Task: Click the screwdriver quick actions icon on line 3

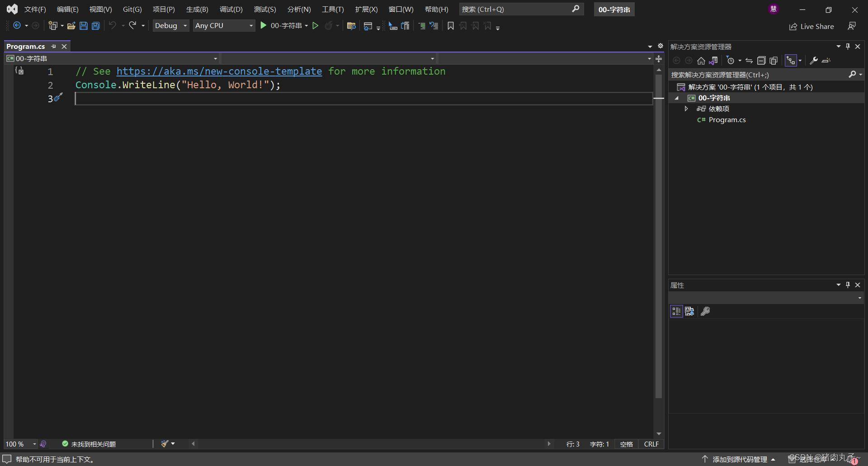Action: [58, 97]
